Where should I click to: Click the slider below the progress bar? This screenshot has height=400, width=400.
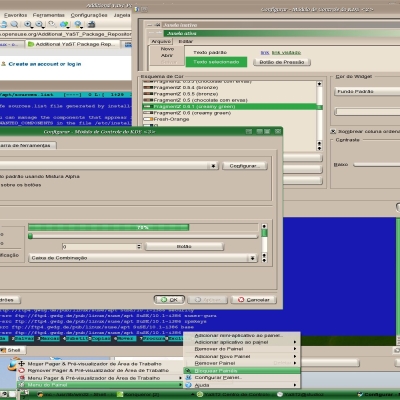point(143,236)
